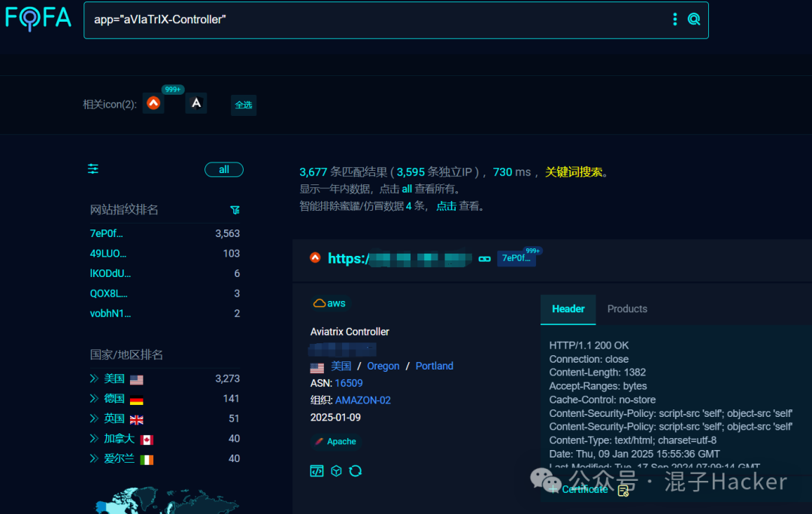Select the white letter A related icon
This screenshot has height=514, width=812.
click(x=196, y=103)
